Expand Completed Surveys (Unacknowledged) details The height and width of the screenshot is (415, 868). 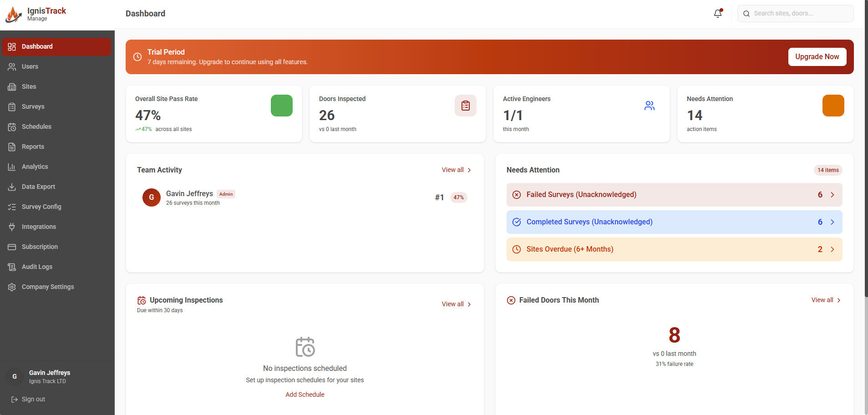(x=674, y=222)
